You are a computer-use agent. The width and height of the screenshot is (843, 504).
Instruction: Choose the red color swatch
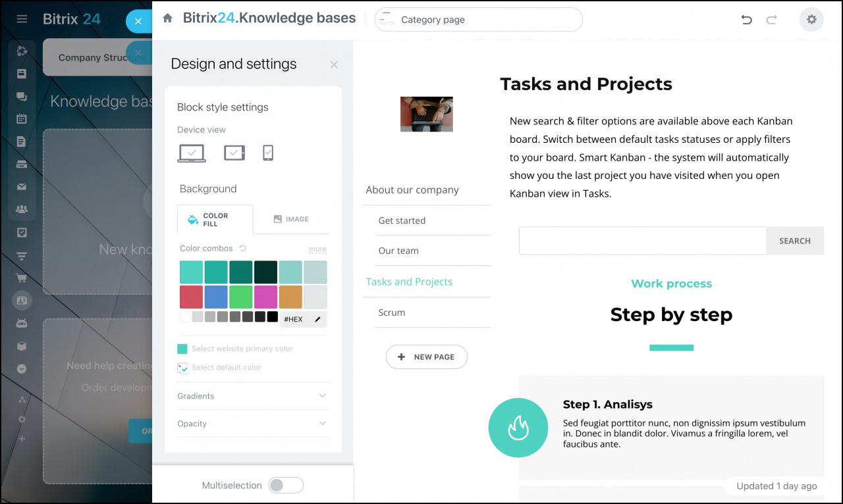coord(191,297)
